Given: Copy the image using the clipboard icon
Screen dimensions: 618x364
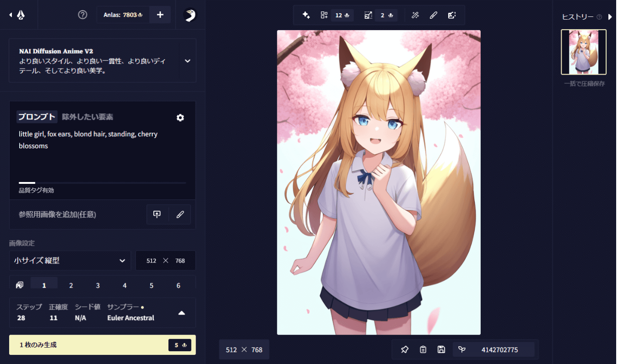Looking at the screenshot, I should click(x=423, y=350).
